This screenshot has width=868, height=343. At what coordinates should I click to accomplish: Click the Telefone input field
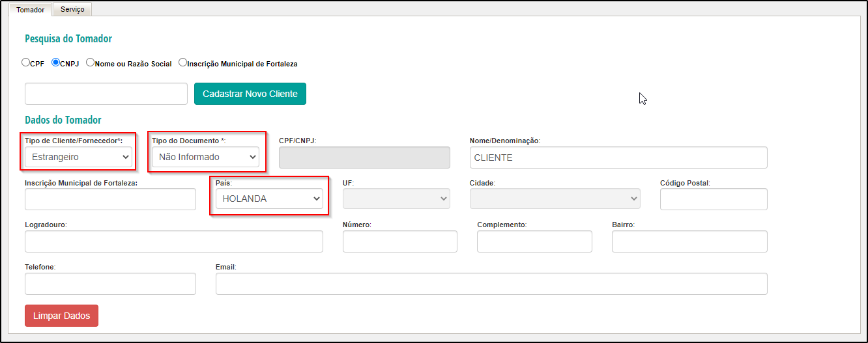(110, 284)
